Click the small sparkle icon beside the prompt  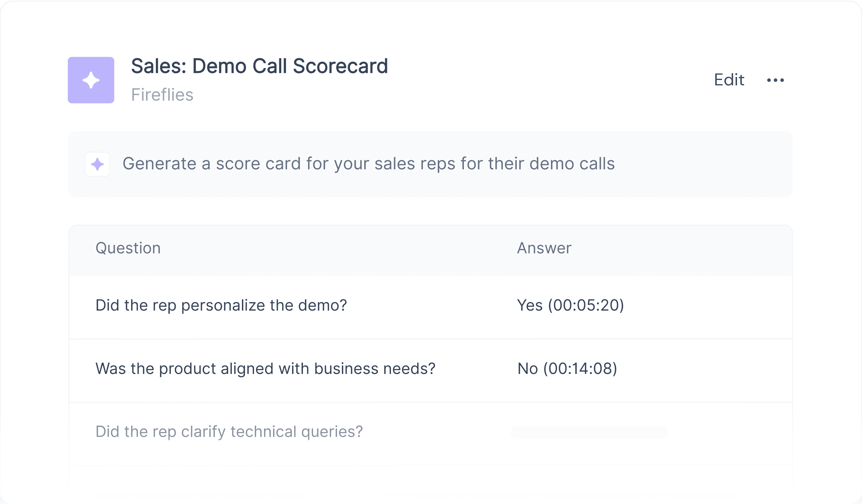click(98, 164)
